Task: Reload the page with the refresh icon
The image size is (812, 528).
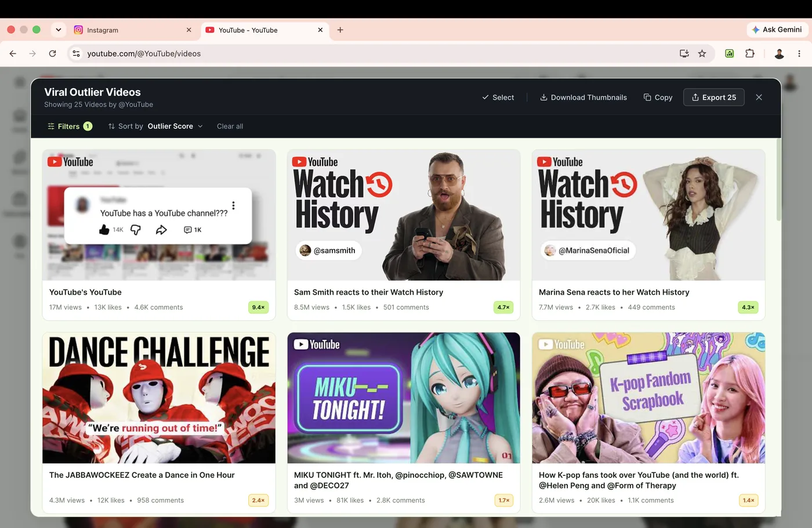Action: 52,53
